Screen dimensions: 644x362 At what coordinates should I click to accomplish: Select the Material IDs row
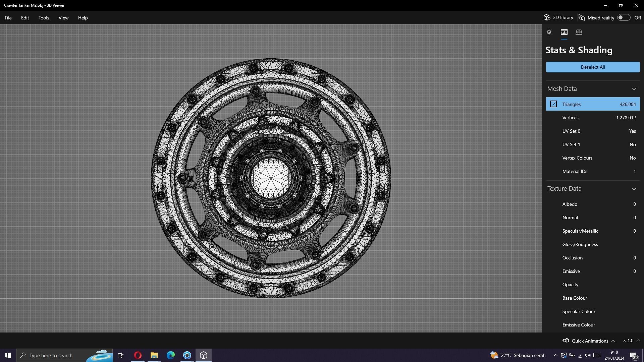tap(593, 171)
